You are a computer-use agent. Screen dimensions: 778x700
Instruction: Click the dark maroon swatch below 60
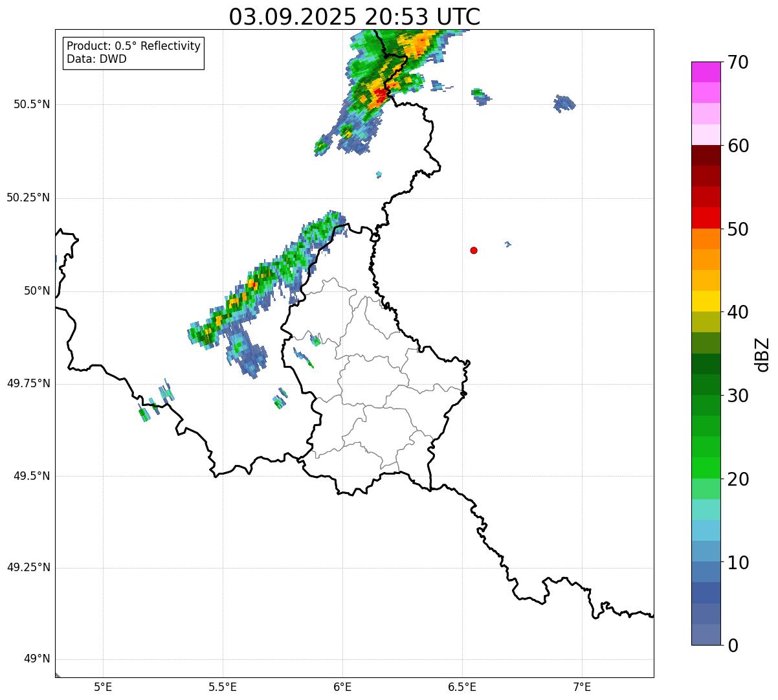(x=706, y=155)
